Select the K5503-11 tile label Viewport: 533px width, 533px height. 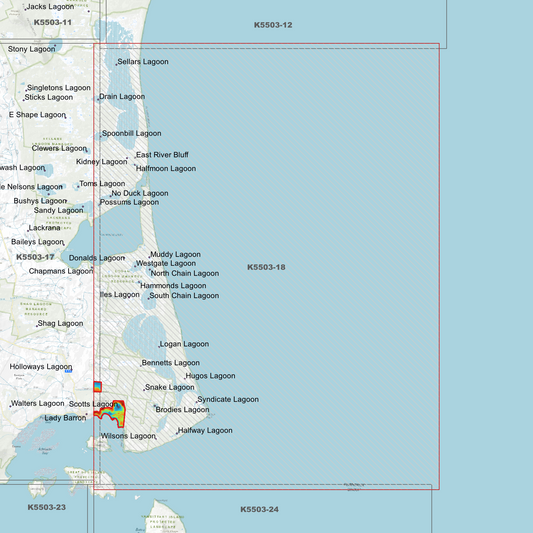pyautogui.click(x=53, y=22)
